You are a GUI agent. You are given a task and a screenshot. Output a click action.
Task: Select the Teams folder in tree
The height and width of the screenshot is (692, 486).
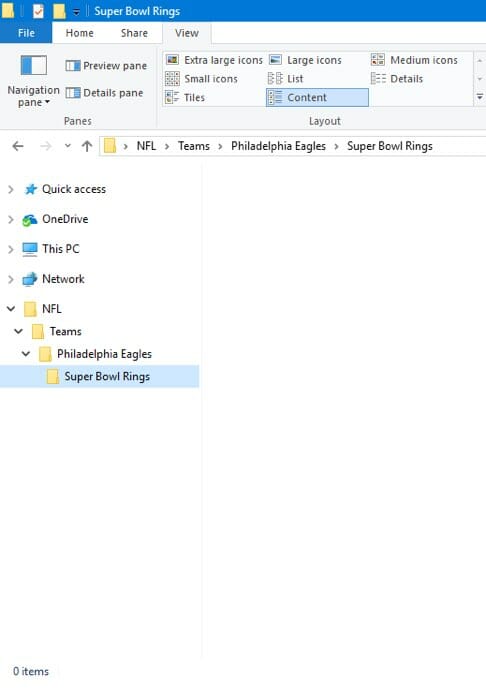point(65,331)
